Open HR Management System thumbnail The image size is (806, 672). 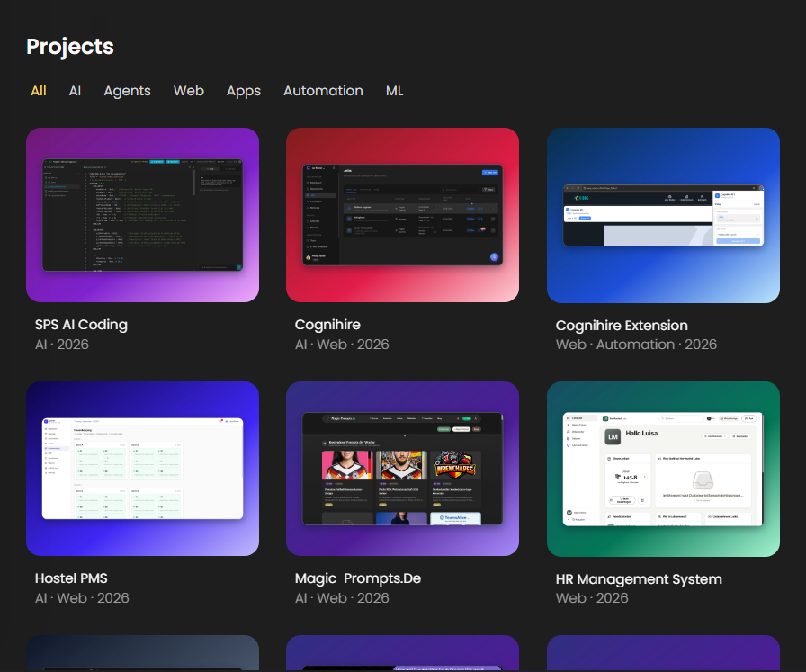tap(663, 469)
